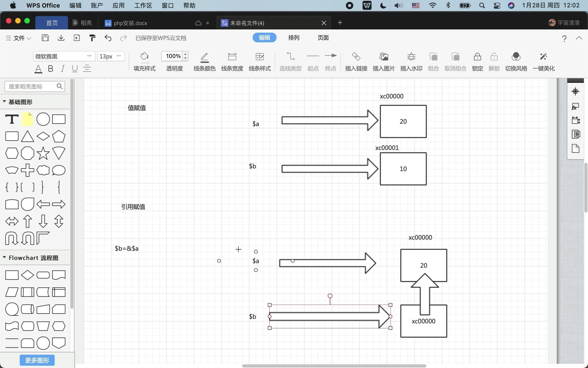Switch to the 排列 ribbon tab
This screenshot has width=588, height=368.
294,38
